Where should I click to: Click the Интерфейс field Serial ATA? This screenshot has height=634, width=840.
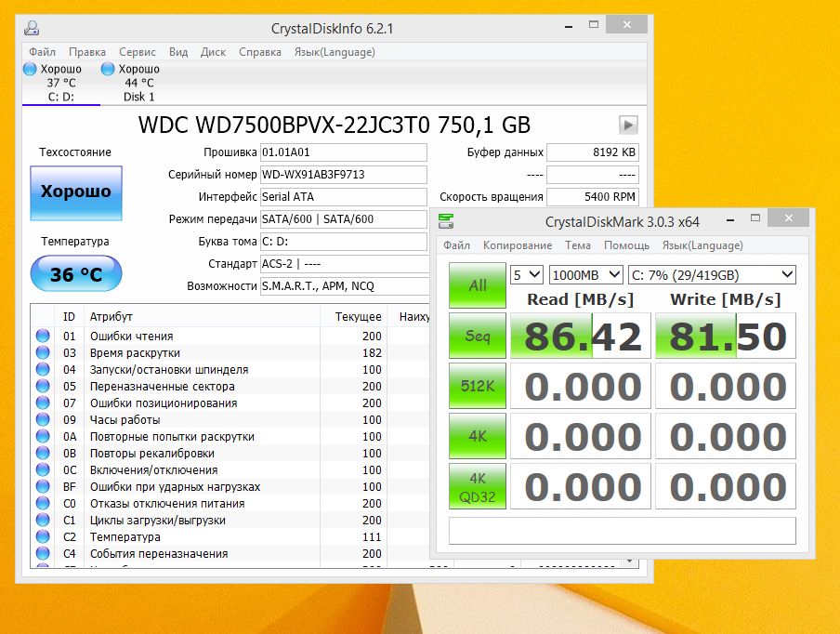[344, 197]
